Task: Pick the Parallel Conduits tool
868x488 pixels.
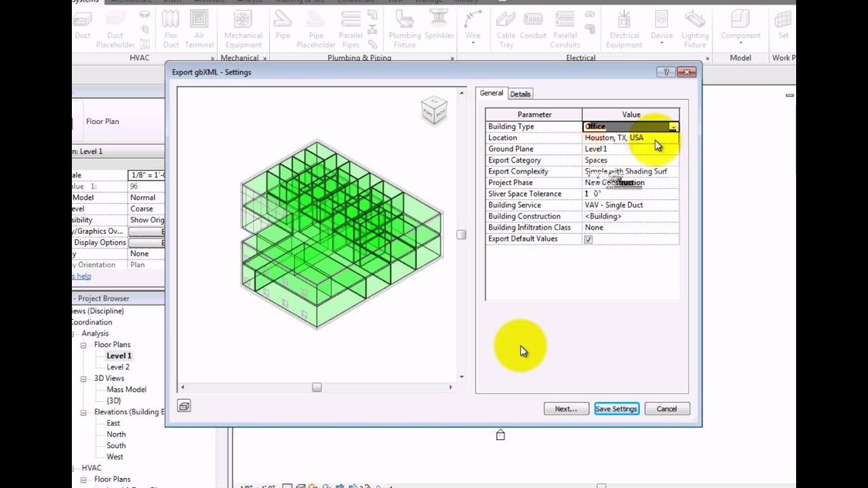Action: tap(565, 30)
